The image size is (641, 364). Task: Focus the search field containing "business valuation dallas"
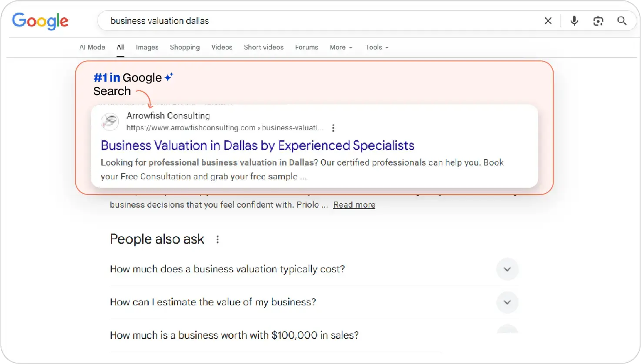(304, 21)
